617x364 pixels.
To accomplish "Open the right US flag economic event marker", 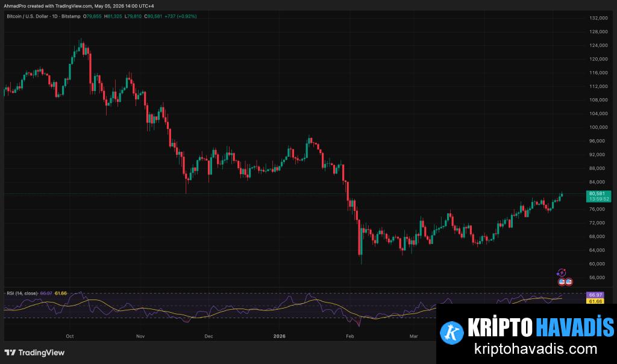I will pos(569,282).
